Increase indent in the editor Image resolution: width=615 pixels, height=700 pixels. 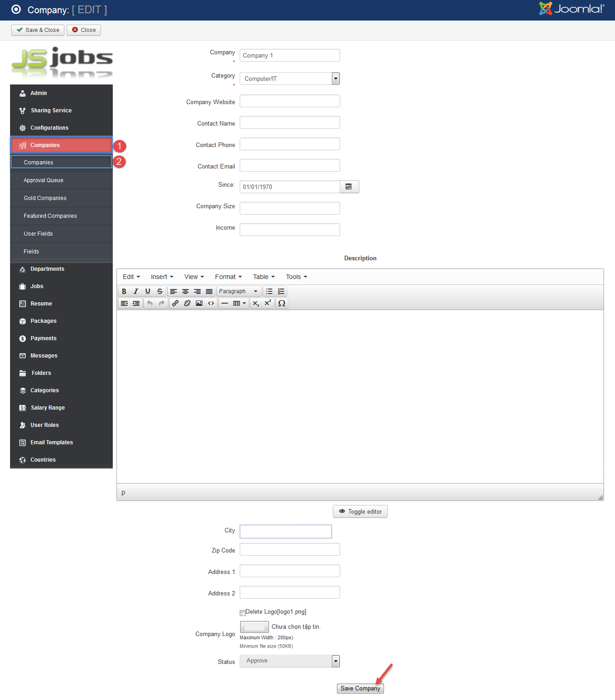(136, 303)
